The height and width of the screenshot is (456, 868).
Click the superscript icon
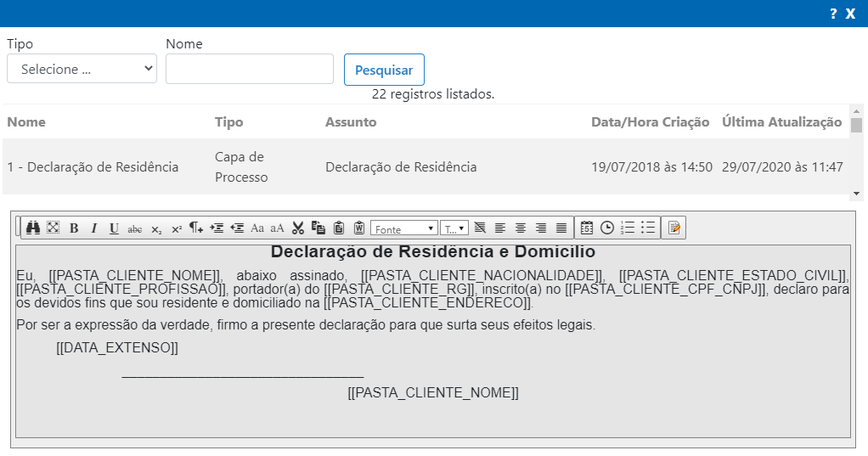click(177, 228)
